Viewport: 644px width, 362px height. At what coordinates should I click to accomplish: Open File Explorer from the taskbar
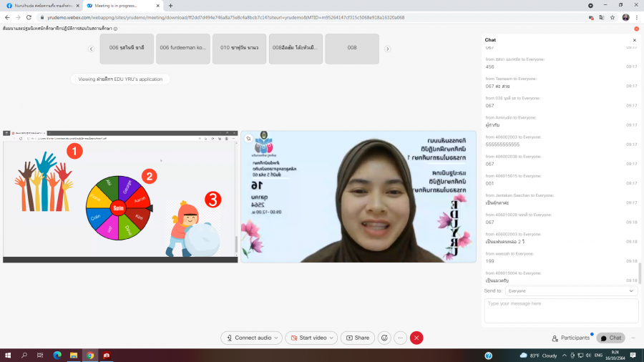73,355
